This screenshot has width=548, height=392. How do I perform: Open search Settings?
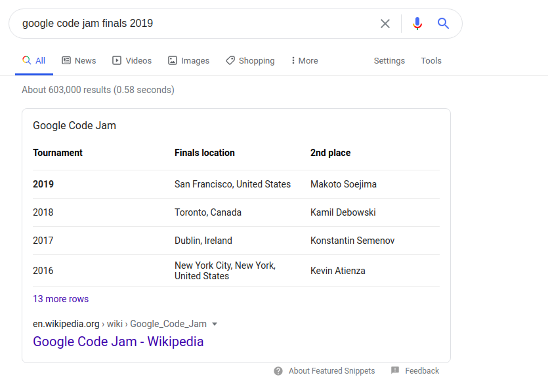pos(389,60)
